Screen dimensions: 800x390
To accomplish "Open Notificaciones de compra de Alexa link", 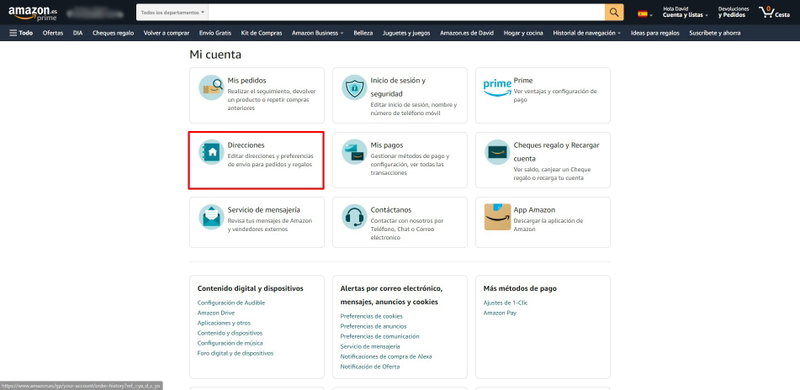I will pos(386,356).
